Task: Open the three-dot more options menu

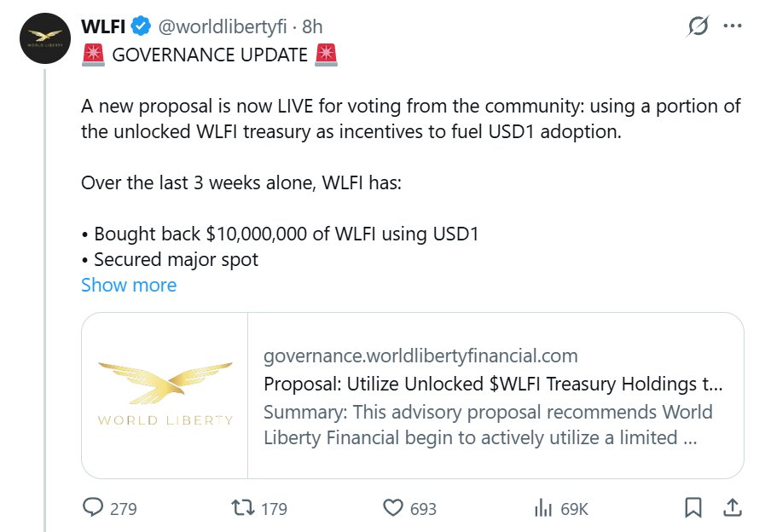Action: 733,26
